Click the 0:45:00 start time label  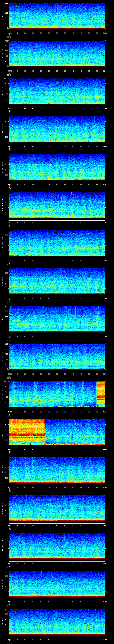point(9,639)
